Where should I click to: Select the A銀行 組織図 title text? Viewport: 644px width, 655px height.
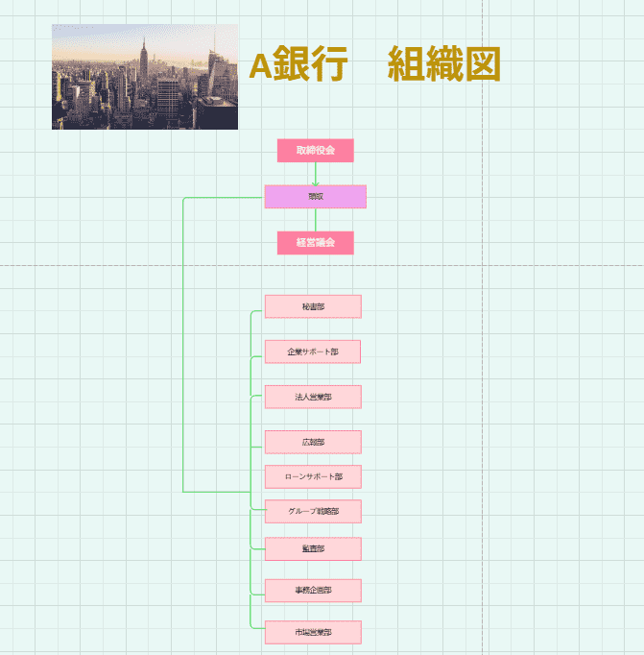pyautogui.click(x=375, y=64)
